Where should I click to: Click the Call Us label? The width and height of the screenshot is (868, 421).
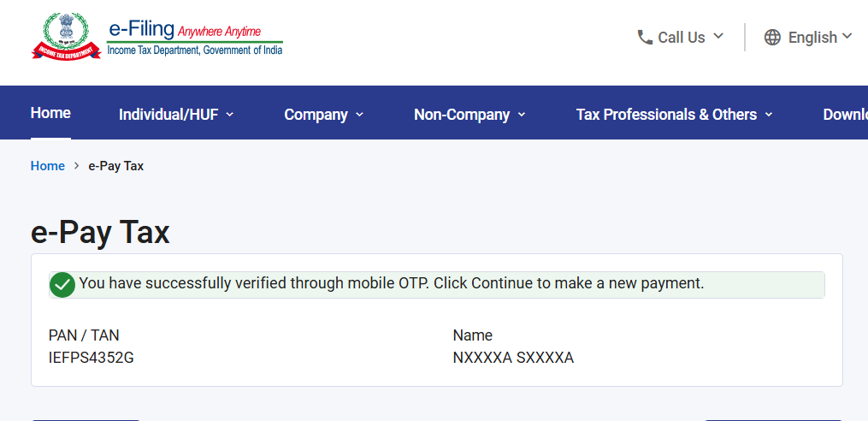point(682,37)
